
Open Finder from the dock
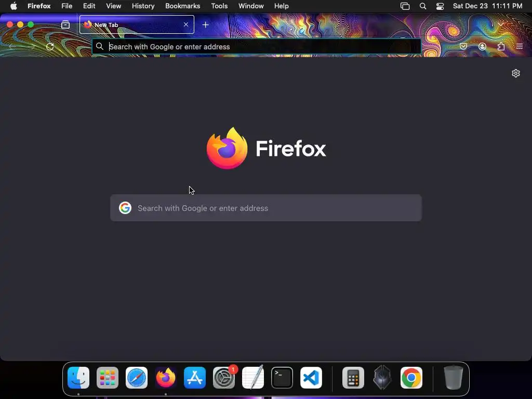point(78,378)
